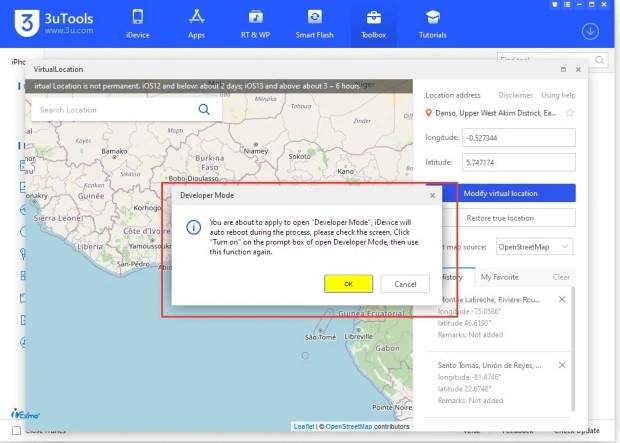This screenshot has height=443, width=620.
Task: Click the history list scrollbar
Action: point(573,350)
